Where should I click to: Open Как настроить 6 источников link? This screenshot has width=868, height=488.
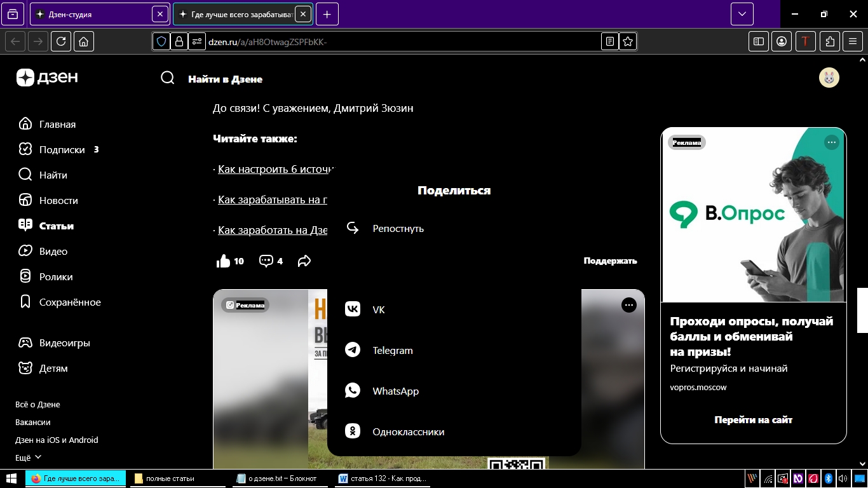276,169
